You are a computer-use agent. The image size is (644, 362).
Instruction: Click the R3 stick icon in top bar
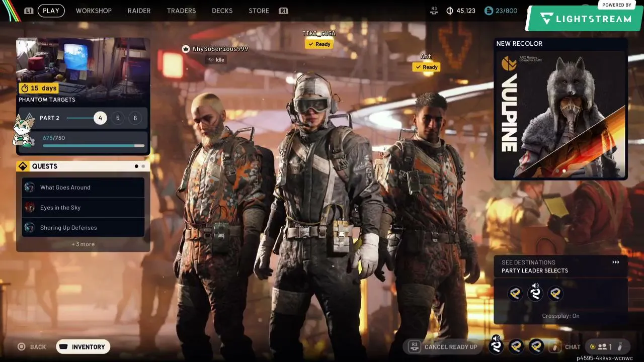coord(434,11)
